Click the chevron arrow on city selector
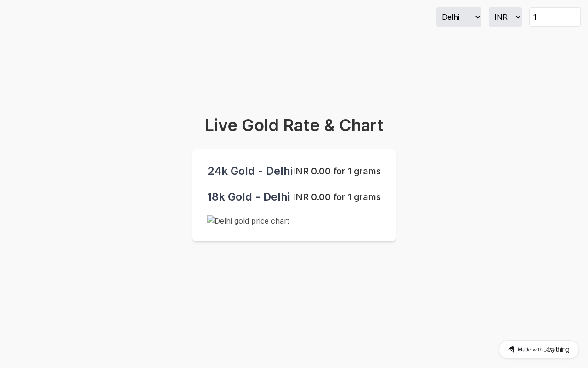588x368 pixels. pyautogui.click(x=477, y=17)
